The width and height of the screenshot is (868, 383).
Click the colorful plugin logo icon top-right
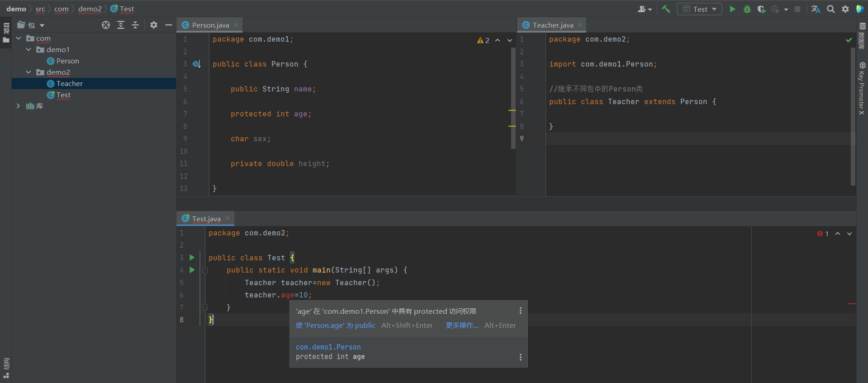click(x=860, y=9)
